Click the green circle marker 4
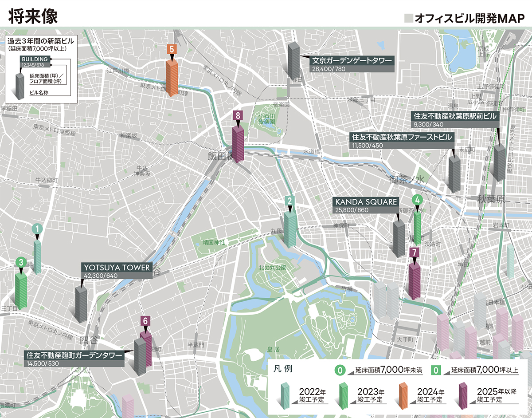Screen dimensions: 532x418 [417, 200]
